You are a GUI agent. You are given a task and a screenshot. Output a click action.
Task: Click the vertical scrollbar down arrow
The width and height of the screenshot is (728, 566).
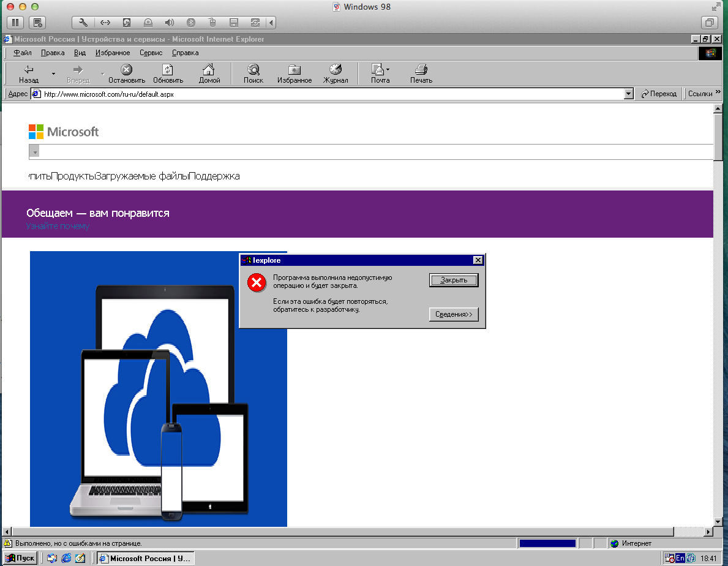click(718, 522)
